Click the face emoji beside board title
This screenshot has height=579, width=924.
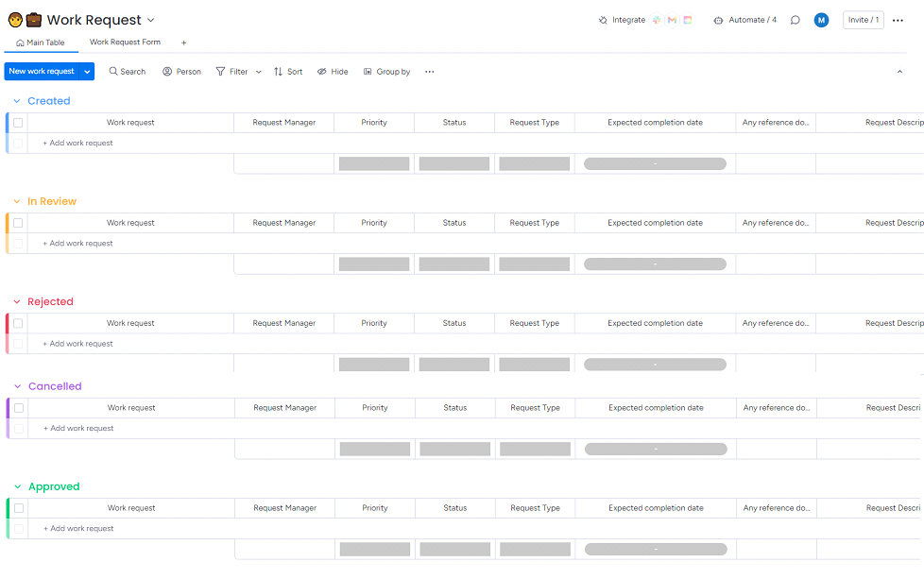coord(15,20)
